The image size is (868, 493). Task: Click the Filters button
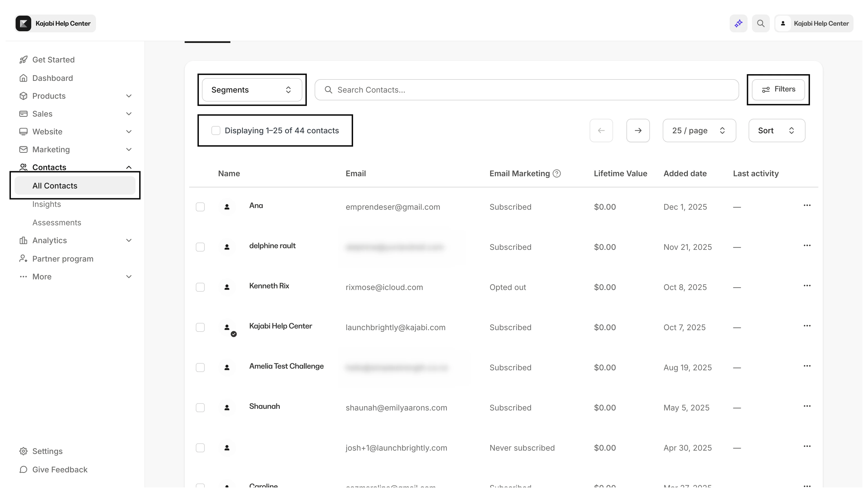coord(778,89)
